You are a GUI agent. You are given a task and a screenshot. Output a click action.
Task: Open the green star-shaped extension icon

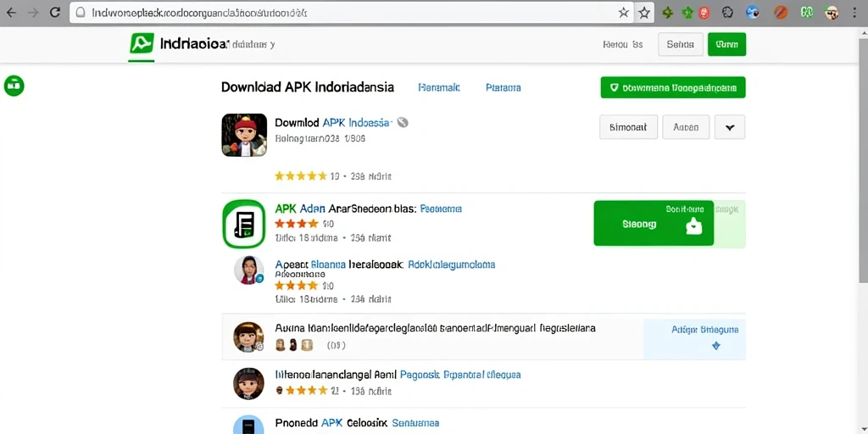(687, 13)
